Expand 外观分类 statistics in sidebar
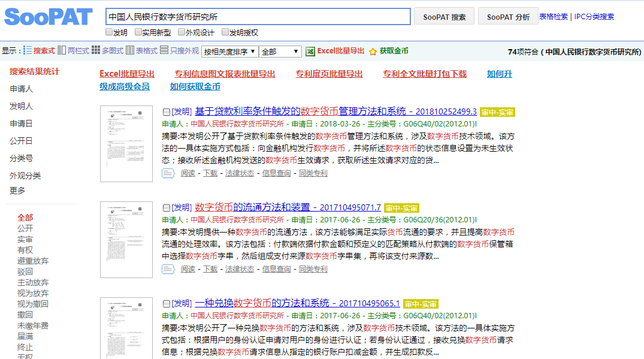This screenshot has height=359, width=644. (25, 176)
